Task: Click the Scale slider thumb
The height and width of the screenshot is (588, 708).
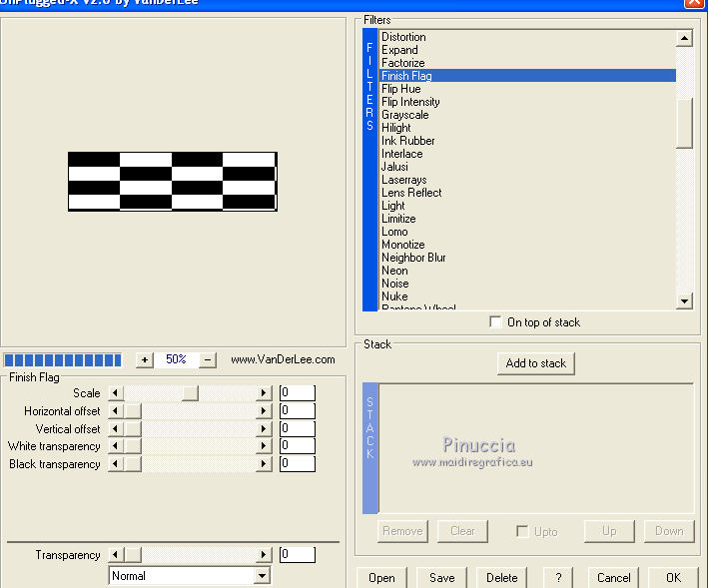Action: tap(190, 393)
